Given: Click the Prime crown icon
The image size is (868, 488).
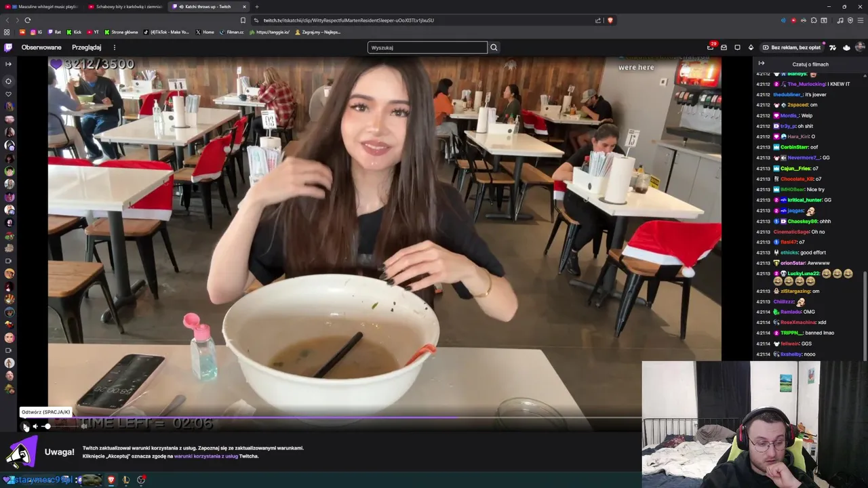Looking at the screenshot, I should tap(846, 47).
